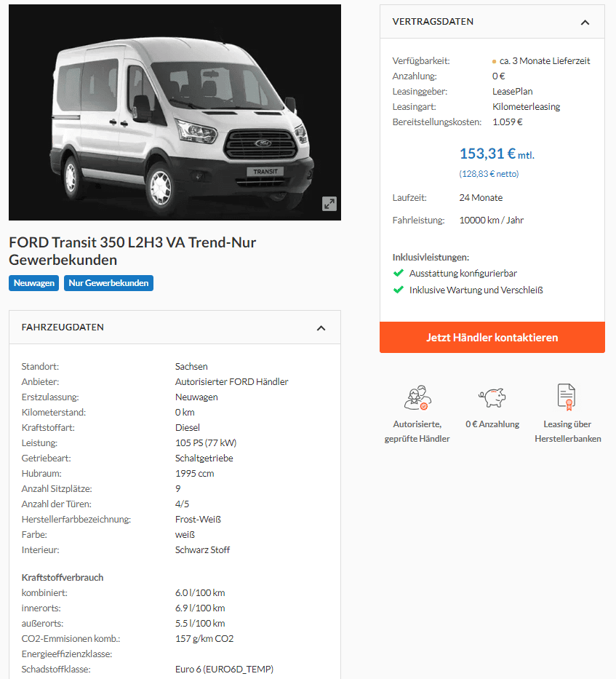Viewport: 616px width, 679px height.
Task: Click Jetzt Händler kontaktieren button
Action: [x=492, y=338]
